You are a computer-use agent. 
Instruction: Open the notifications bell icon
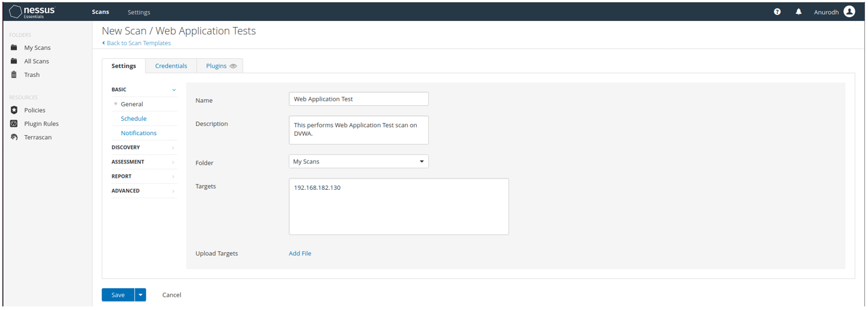tap(798, 12)
